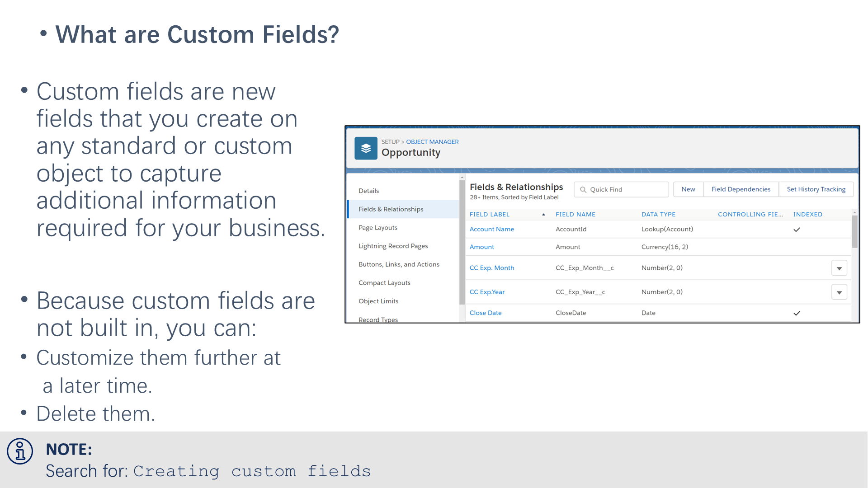Select Fields & Relationships in sidebar
The width and height of the screenshot is (868, 488).
[403, 209]
